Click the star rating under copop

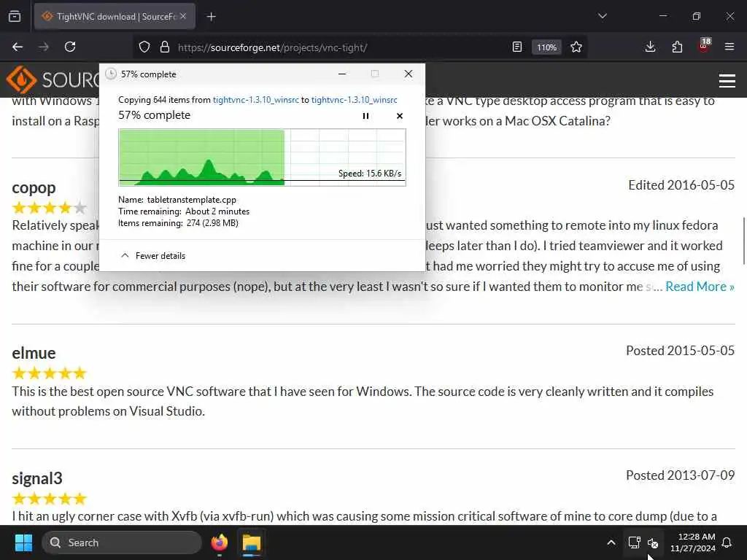pos(50,208)
